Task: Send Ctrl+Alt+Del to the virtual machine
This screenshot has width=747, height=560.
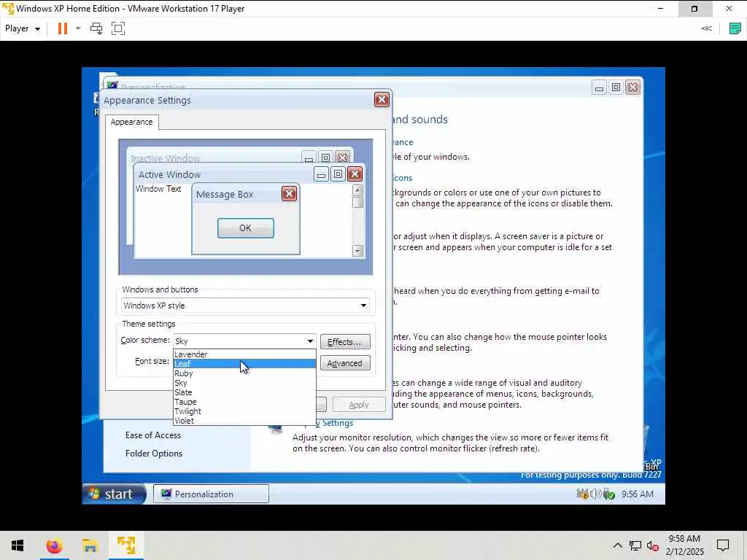Action: pos(96,28)
